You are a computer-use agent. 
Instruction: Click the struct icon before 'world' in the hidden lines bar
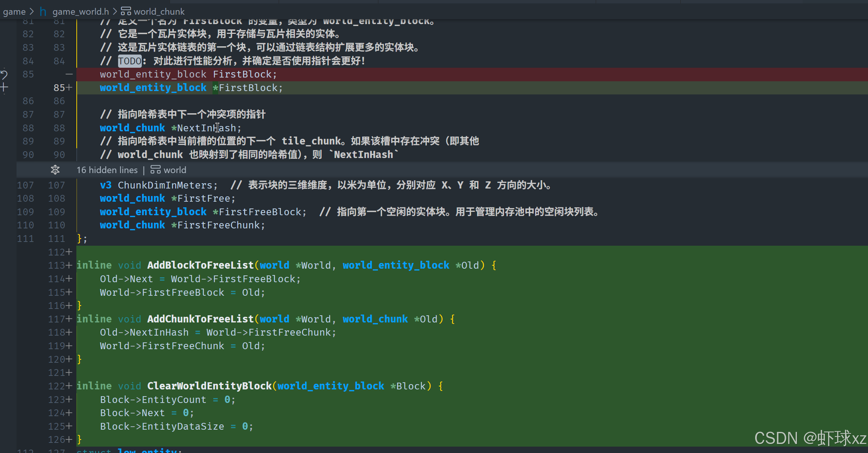pyautogui.click(x=155, y=170)
